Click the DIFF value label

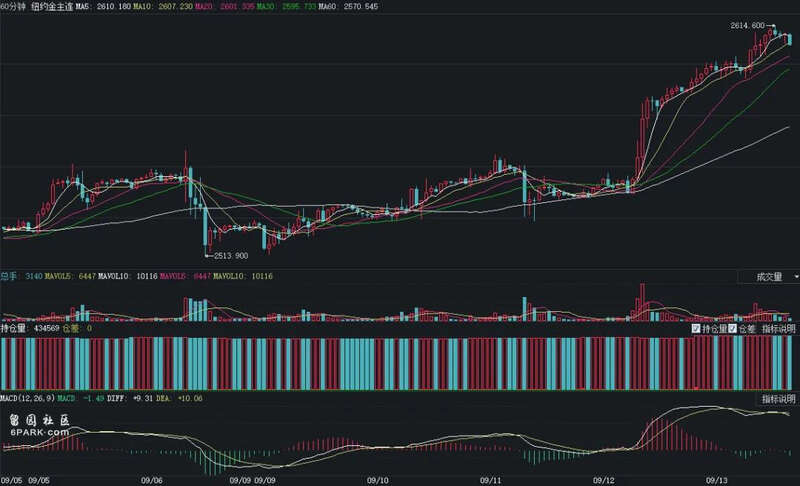pos(136,399)
